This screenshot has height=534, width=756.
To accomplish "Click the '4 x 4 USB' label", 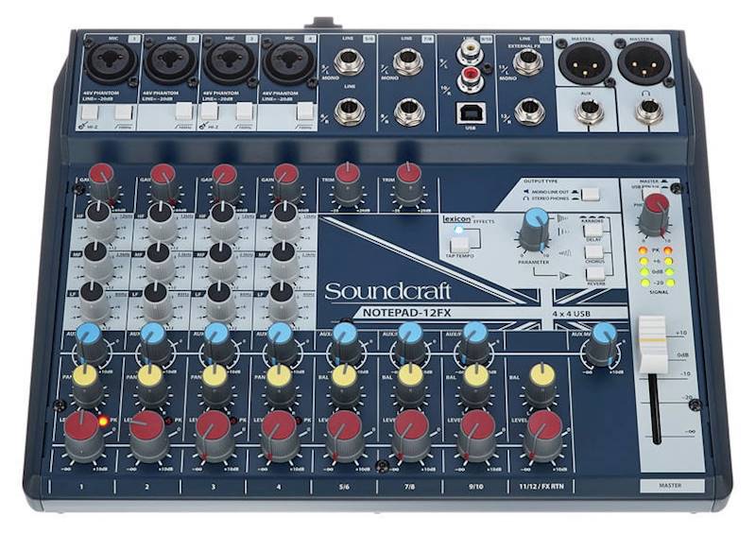I will click(571, 313).
